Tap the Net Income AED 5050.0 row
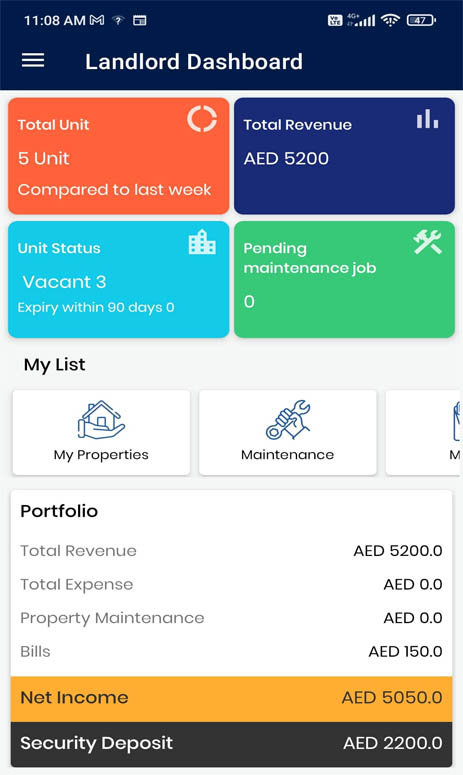Image resolution: width=463 pixels, height=775 pixels. (x=231, y=698)
